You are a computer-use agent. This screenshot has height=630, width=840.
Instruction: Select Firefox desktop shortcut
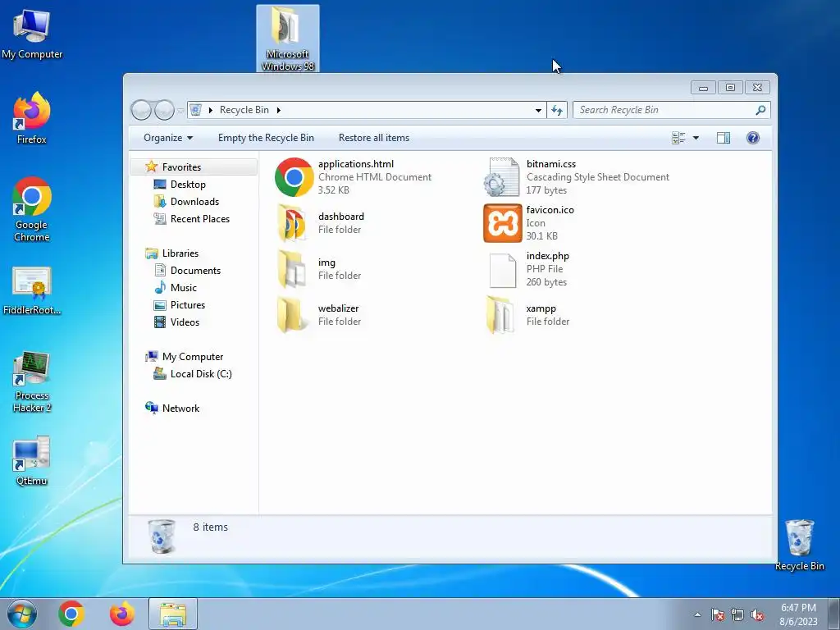tap(32, 118)
